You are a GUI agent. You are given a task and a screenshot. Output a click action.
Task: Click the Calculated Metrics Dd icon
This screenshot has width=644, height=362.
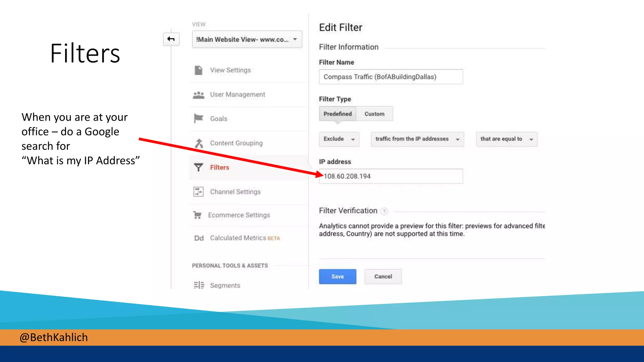[199, 238]
